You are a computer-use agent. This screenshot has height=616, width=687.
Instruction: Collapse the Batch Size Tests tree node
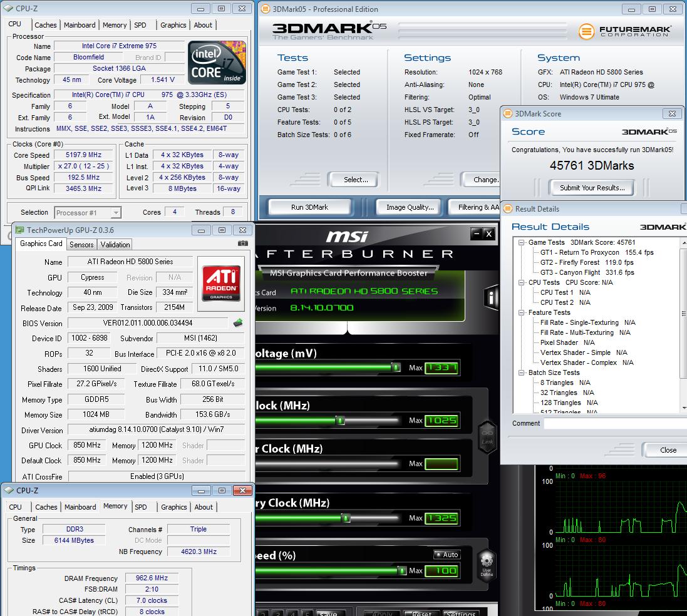(x=522, y=372)
